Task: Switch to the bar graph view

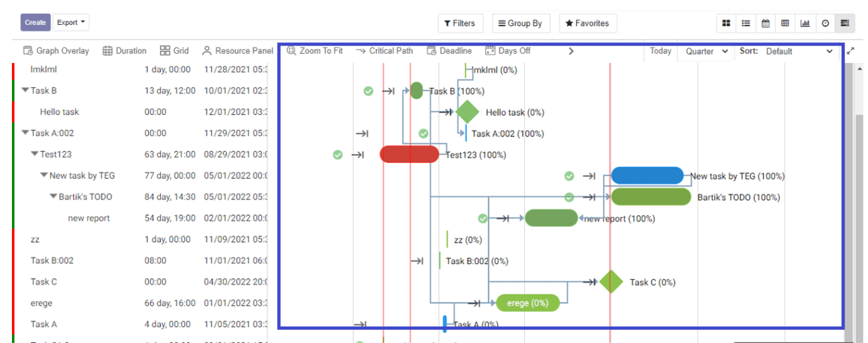Action: click(x=805, y=23)
